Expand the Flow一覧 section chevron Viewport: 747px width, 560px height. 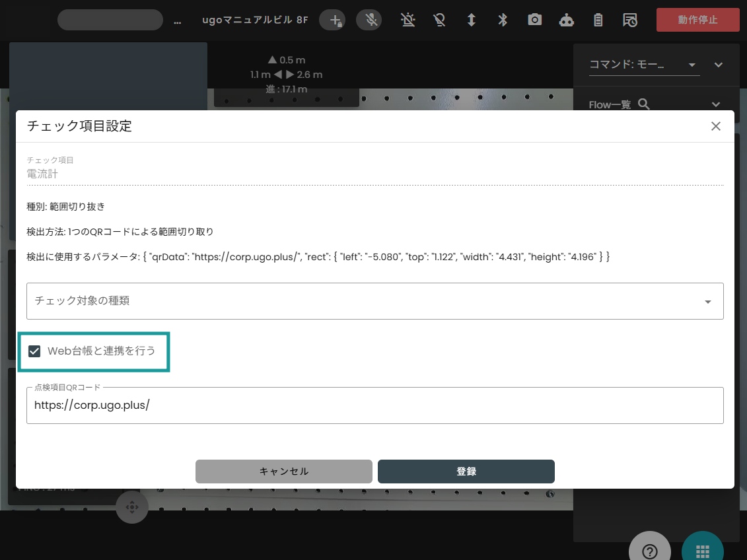tap(716, 104)
